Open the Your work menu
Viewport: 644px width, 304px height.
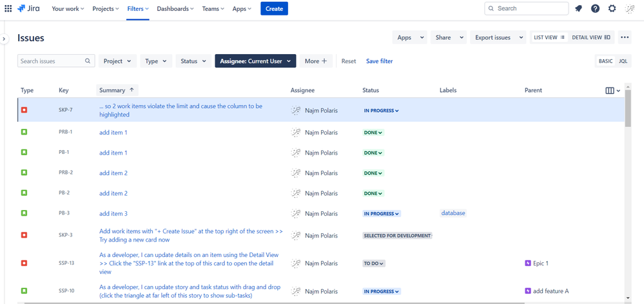[68, 8]
